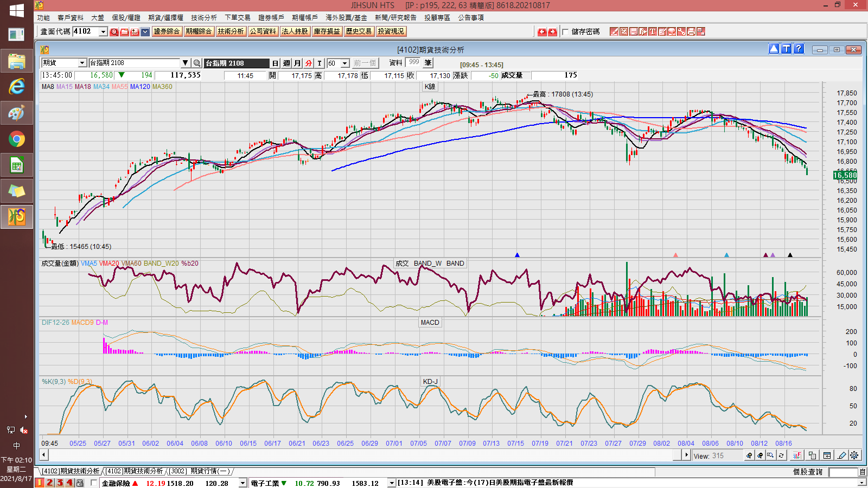Image resolution: width=868 pixels, height=488 pixels.
Task: Click chart scrollbar right arrow
Action: click(686, 455)
